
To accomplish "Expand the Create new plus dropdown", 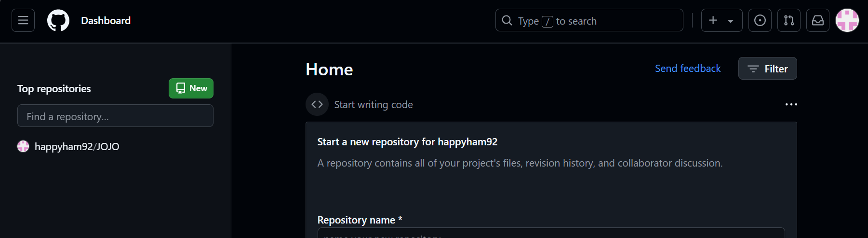I will pyautogui.click(x=731, y=21).
